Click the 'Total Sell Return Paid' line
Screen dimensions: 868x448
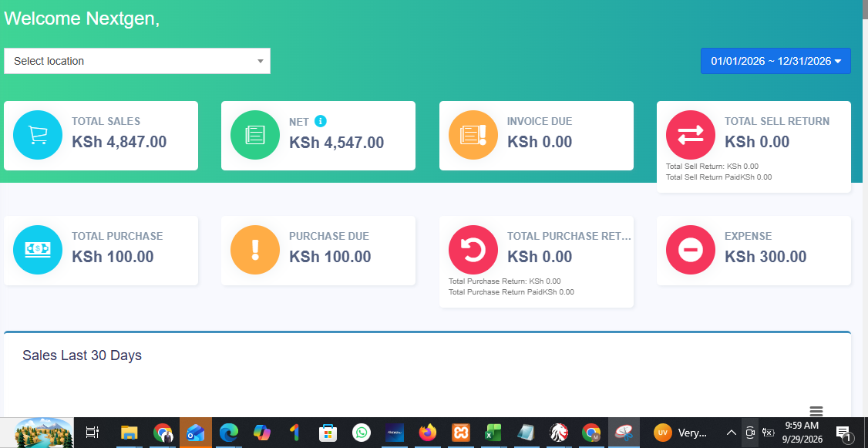718,177
